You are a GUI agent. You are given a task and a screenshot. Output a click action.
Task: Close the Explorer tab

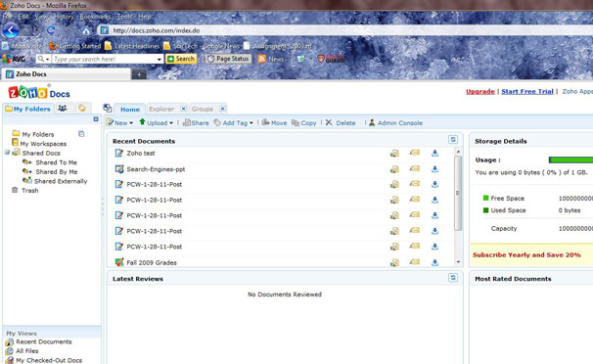click(x=183, y=109)
